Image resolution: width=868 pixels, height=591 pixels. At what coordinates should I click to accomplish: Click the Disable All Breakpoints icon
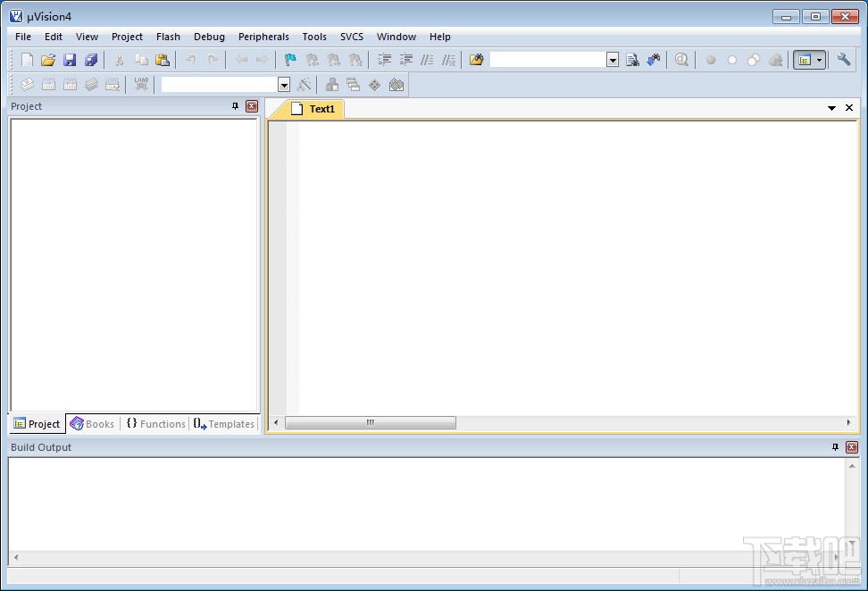754,60
